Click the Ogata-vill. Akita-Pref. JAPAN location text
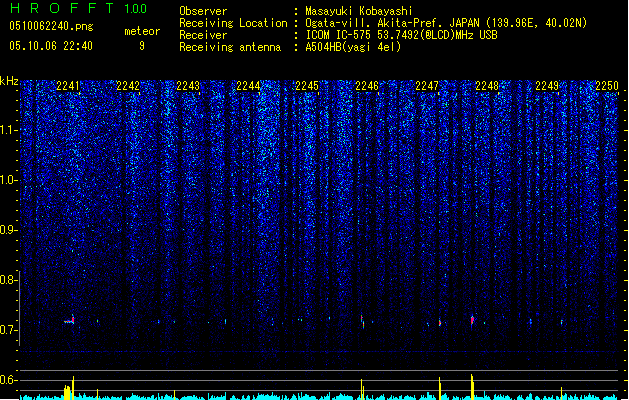The width and height of the screenshot is (629, 400). point(446,23)
